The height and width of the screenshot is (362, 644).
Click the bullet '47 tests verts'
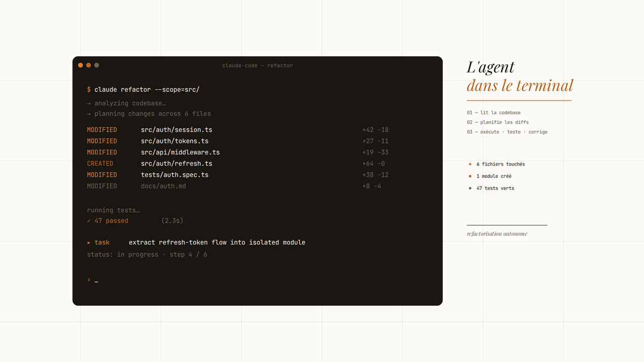pyautogui.click(x=492, y=188)
